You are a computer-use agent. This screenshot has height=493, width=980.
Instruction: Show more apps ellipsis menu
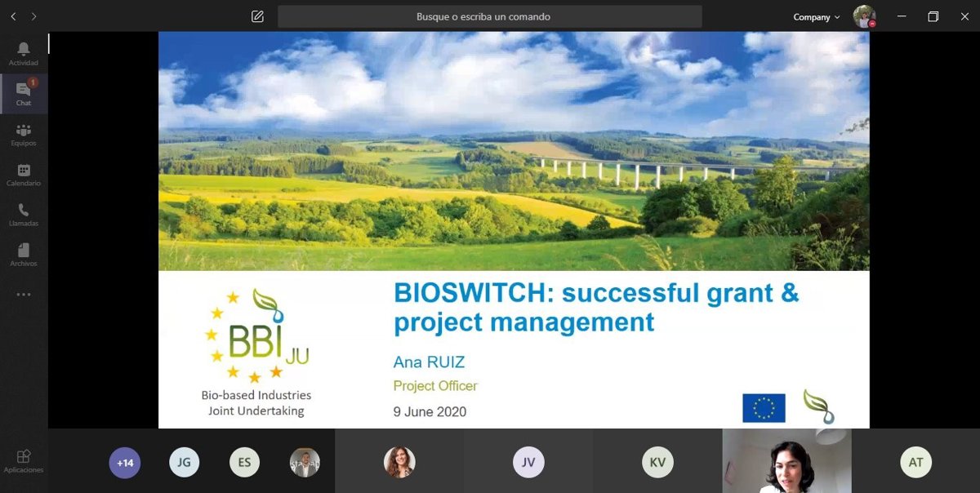(24, 295)
